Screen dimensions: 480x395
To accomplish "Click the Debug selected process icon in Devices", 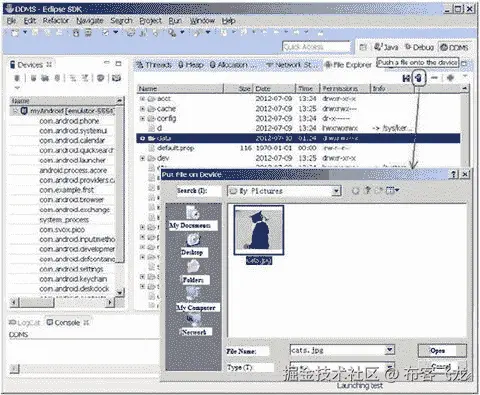I will [x=17, y=78].
